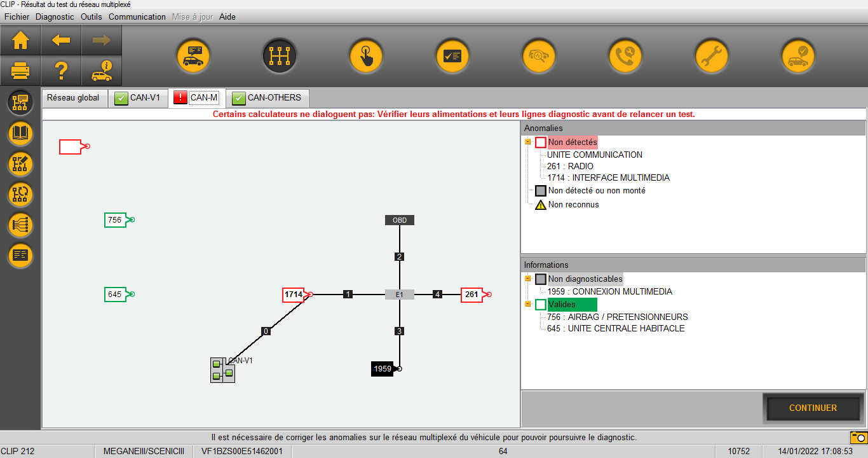
Task: Click MEGANEIII/SCENICIII in the status bar
Action: 144,452
